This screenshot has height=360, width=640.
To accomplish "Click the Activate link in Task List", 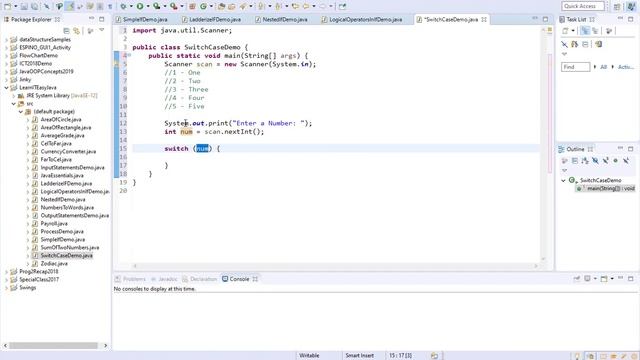I will (x=626, y=67).
